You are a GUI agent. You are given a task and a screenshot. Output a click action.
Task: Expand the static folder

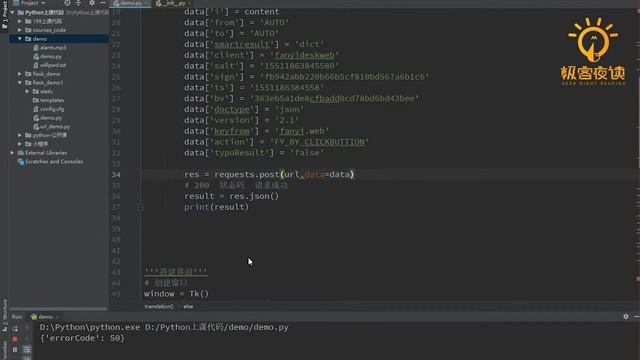pyautogui.click(x=27, y=91)
